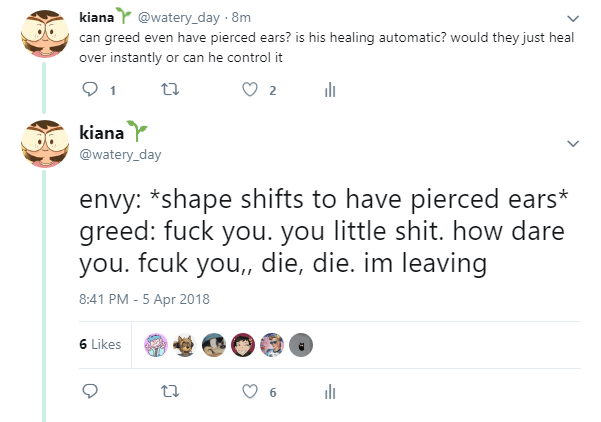Image resolution: width=601 pixels, height=422 pixels.
Task: Reply to the envy shape shifts tweet
Action: pyautogui.click(x=89, y=391)
